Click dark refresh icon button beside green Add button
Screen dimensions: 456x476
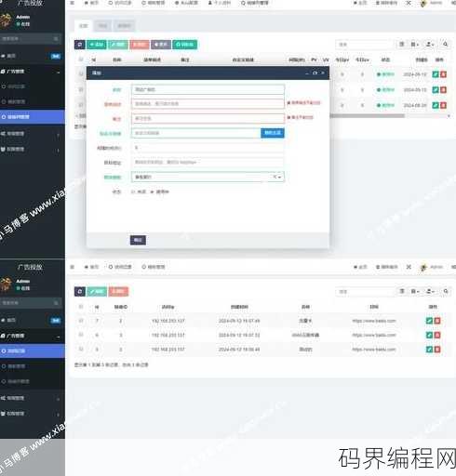pos(80,45)
